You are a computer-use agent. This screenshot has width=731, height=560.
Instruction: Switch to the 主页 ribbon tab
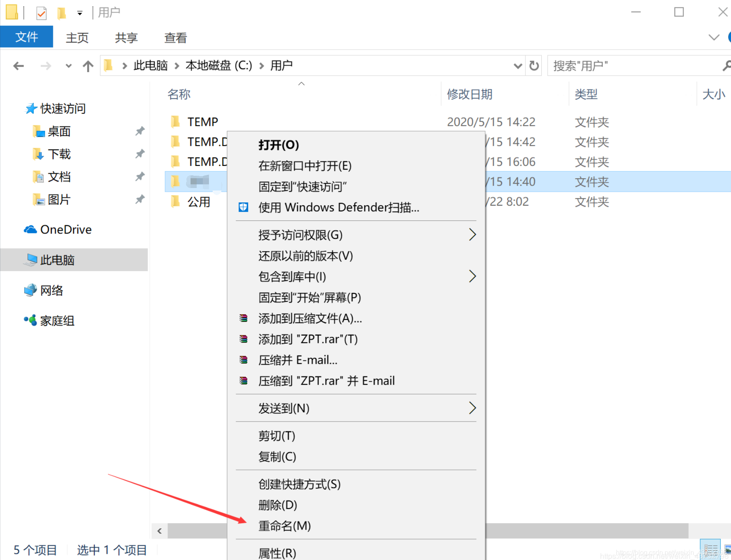click(x=77, y=38)
